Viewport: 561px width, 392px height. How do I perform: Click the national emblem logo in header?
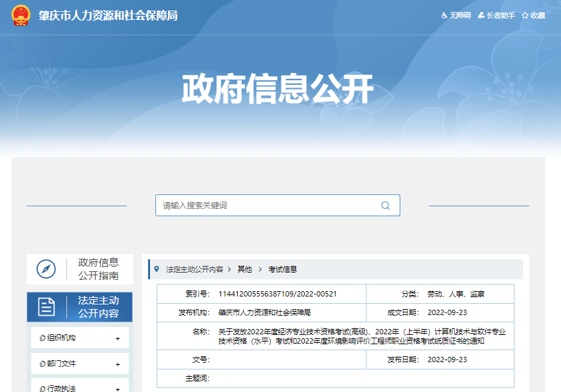(x=21, y=15)
